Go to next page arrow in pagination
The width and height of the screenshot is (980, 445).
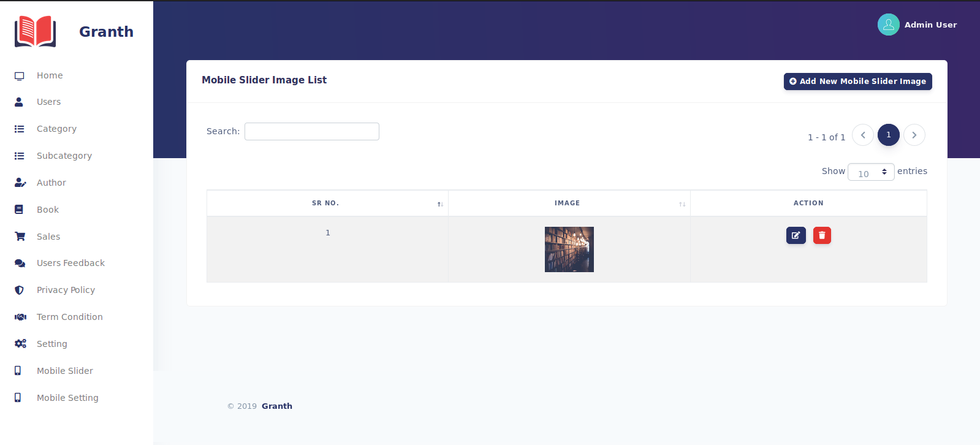[914, 135]
